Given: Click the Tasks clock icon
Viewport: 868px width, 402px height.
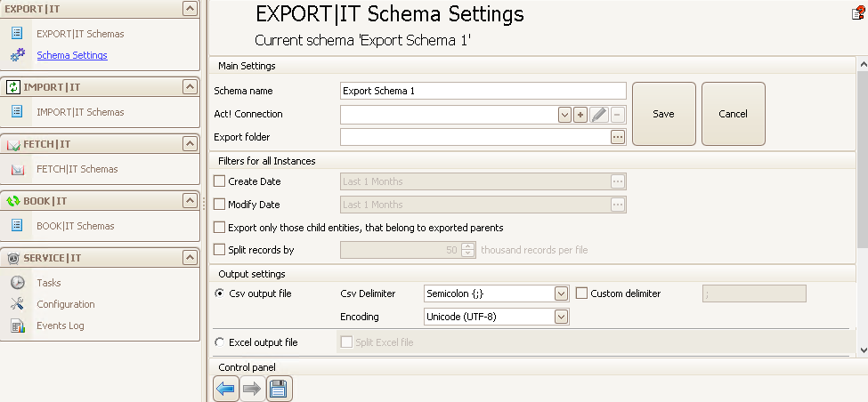Looking at the screenshot, I should pos(18,283).
